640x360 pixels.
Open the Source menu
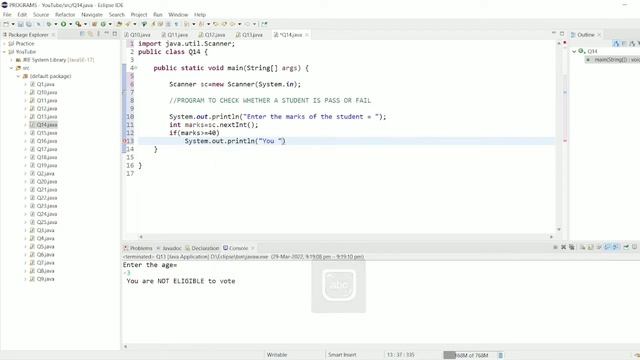pos(41,14)
